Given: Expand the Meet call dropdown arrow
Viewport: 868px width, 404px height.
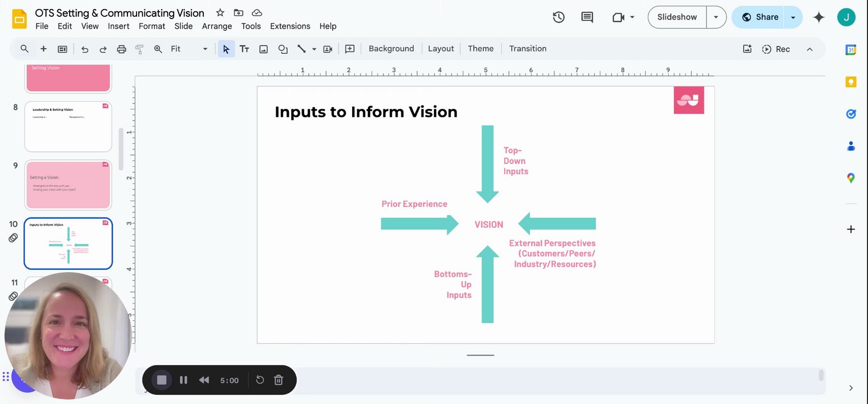Looking at the screenshot, I should click(x=632, y=17).
